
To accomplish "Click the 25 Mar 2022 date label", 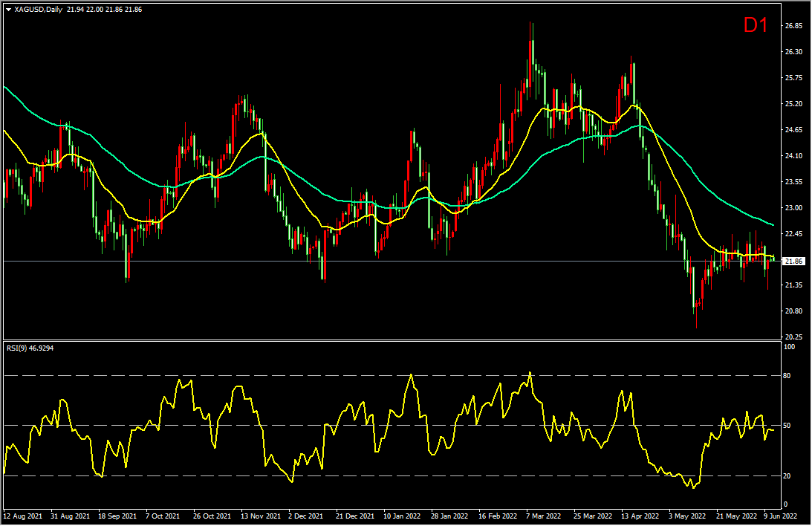I will click(x=592, y=516).
